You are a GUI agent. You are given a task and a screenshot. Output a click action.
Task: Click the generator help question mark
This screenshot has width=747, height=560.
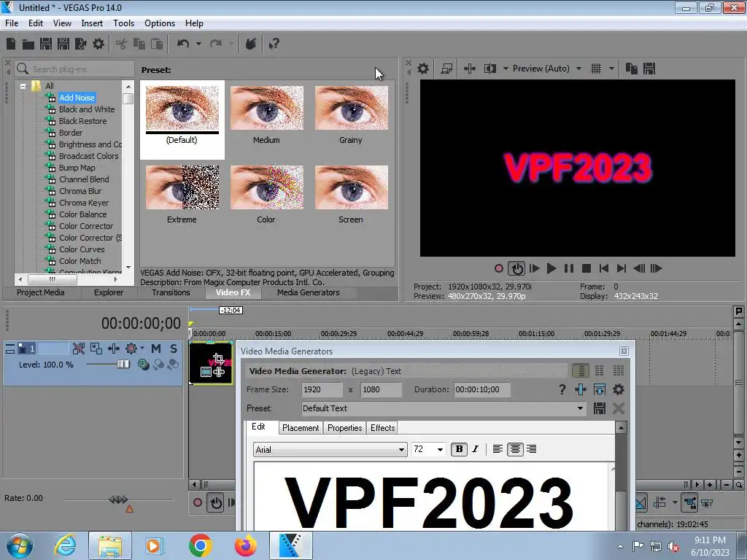pos(562,389)
